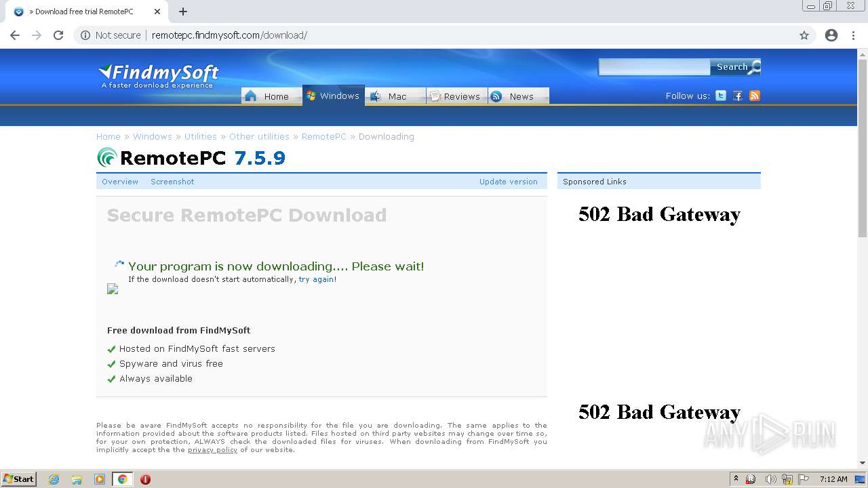Open the Windows Start menu
Viewport: 868px width, 488px height.
click(19, 479)
